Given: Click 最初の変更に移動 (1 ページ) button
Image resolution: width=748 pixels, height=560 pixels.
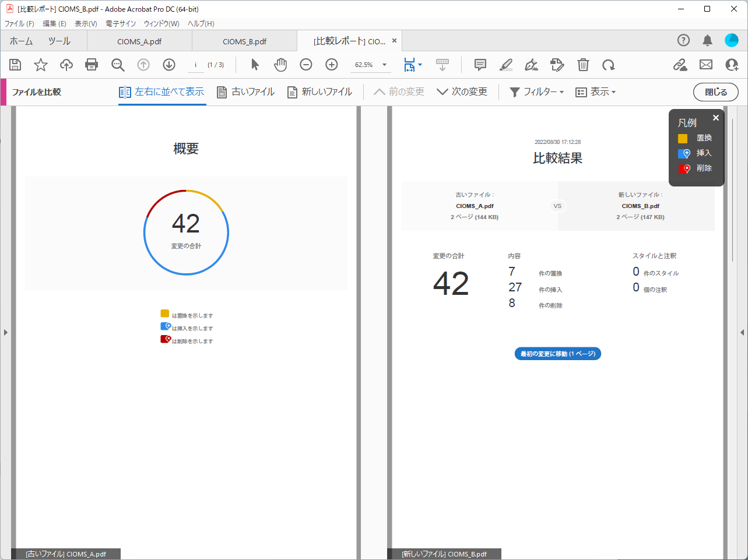Looking at the screenshot, I should pos(557,354).
